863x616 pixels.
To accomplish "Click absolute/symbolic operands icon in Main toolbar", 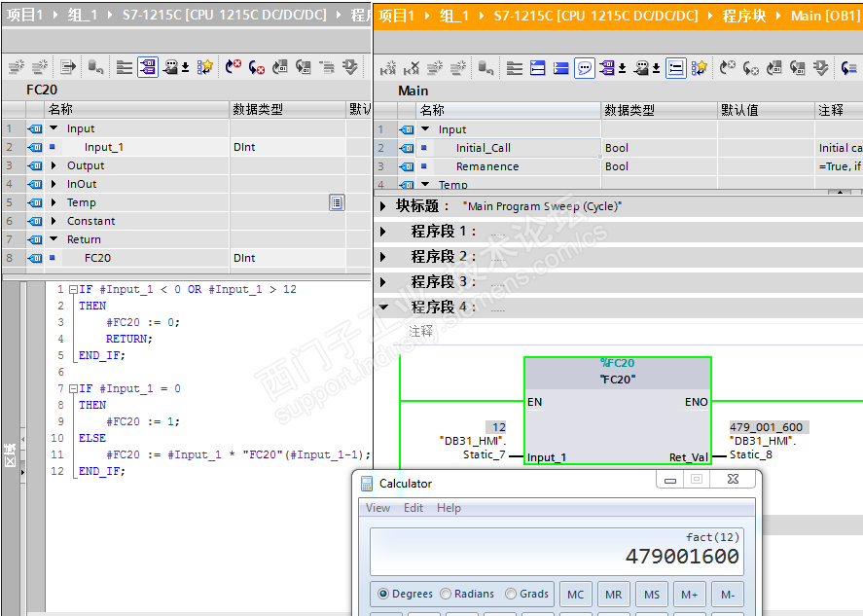I will tap(606, 68).
